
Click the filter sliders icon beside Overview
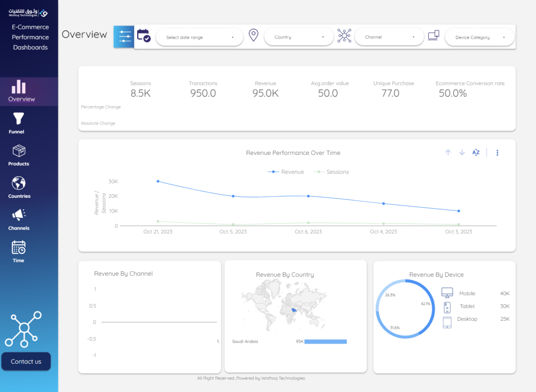124,37
